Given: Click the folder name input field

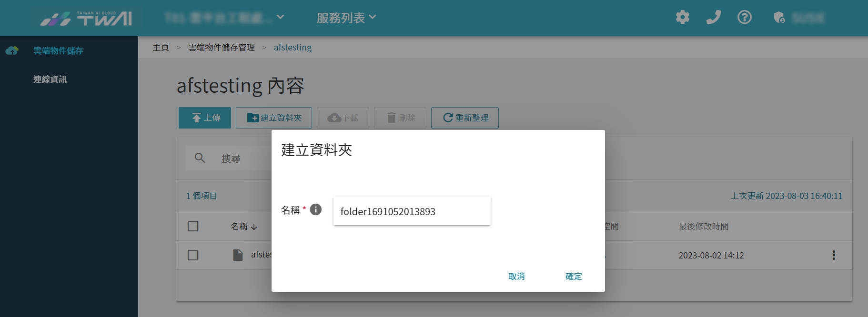Looking at the screenshot, I should [412, 211].
